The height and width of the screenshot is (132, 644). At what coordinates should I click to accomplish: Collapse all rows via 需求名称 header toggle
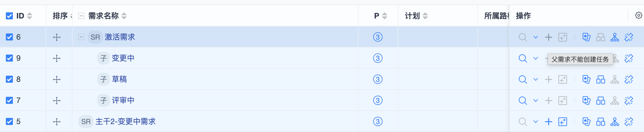[81, 16]
